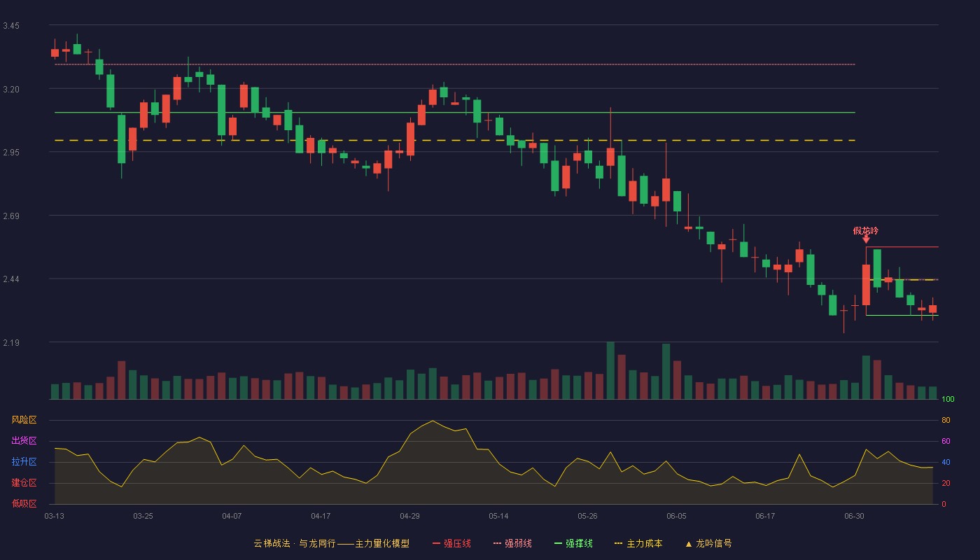Select the 低吸区 zone label
This screenshot has width=980, height=560.
pyautogui.click(x=24, y=504)
